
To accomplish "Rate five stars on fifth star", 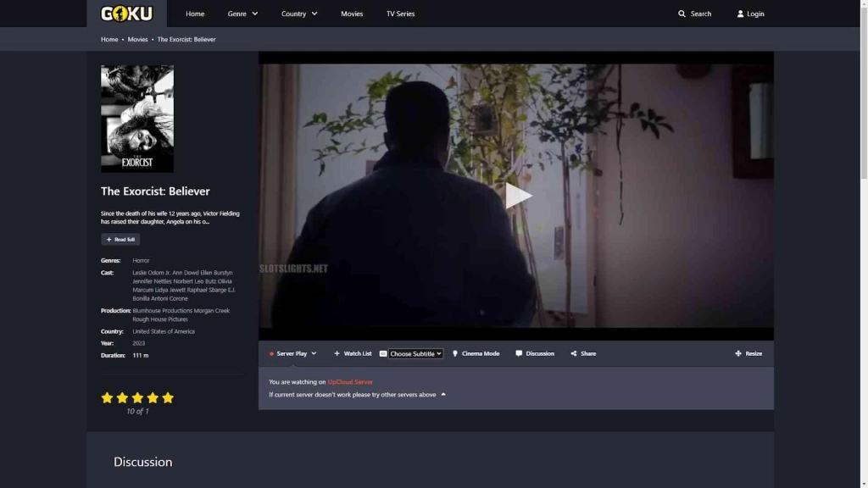I will coord(168,397).
